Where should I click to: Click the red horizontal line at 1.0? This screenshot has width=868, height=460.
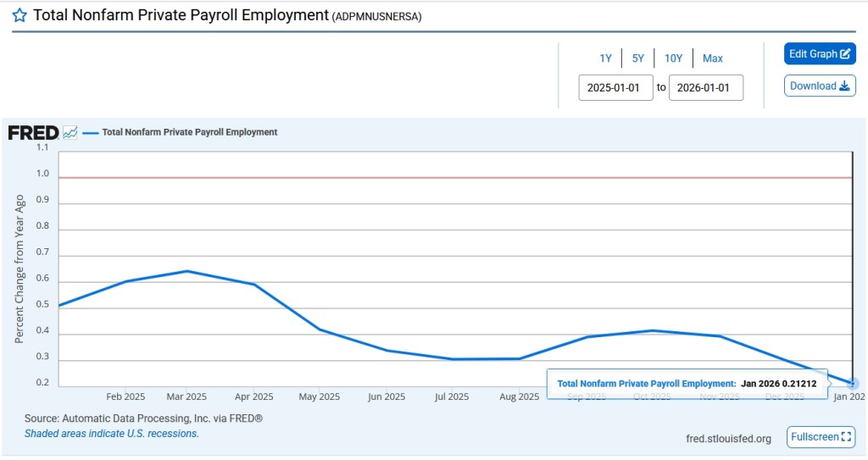click(x=424, y=178)
